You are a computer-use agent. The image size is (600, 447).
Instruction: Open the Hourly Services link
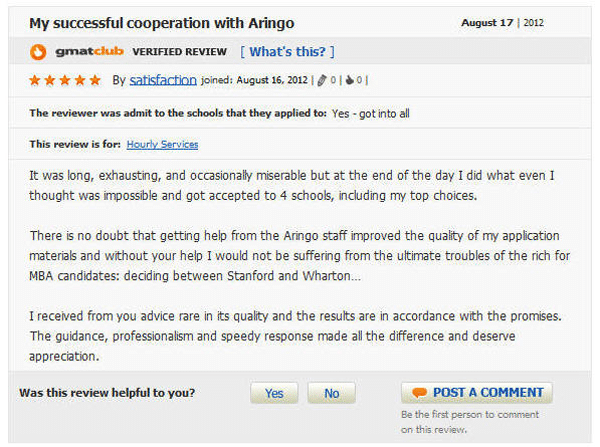click(162, 145)
